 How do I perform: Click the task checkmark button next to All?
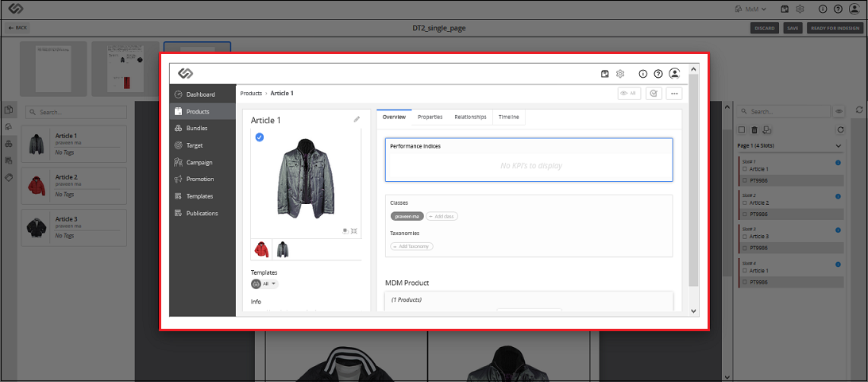[x=654, y=94]
